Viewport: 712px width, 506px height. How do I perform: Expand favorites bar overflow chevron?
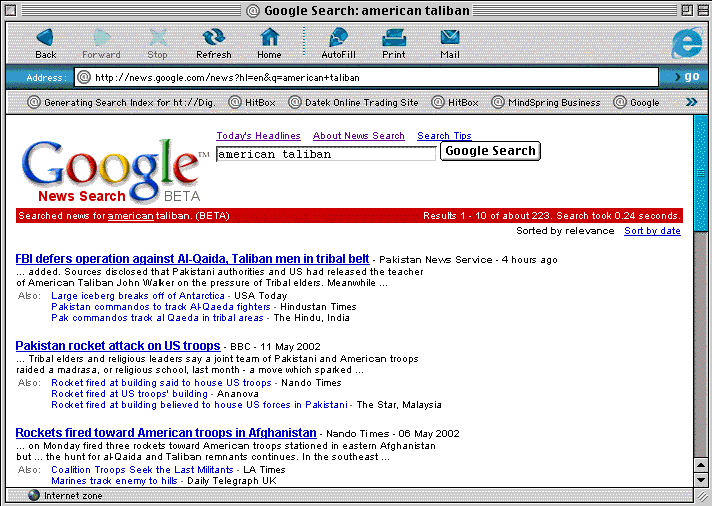pyautogui.click(x=691, y=102)
